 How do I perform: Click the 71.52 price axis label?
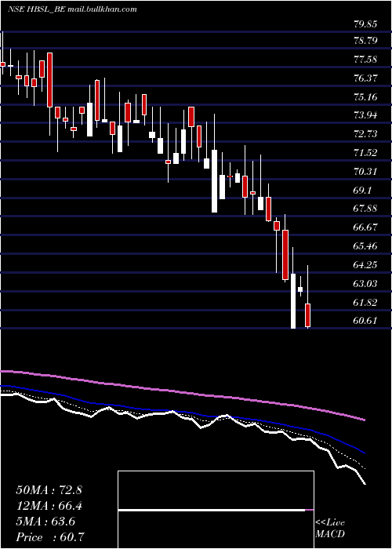tap(365, 153)
